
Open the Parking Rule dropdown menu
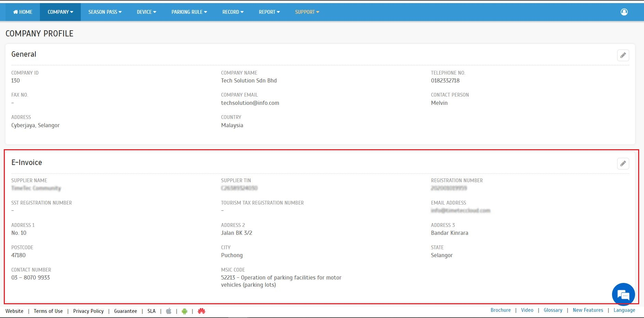point(189,12)
